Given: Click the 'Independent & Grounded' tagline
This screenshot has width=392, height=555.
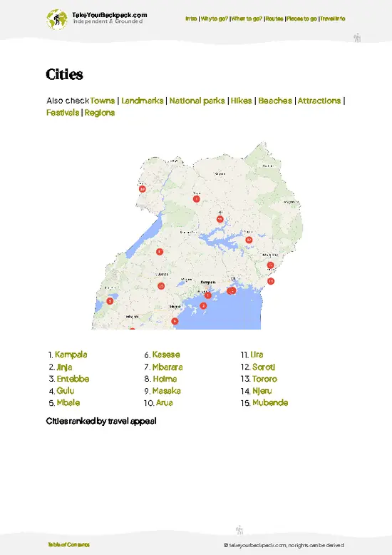Looking at the screenshot, I should (x=108, y=21).
